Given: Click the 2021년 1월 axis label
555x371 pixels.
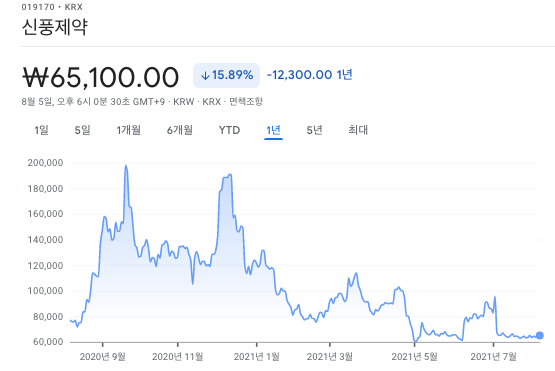Looking at the screenshot, I should click(257, 356).
